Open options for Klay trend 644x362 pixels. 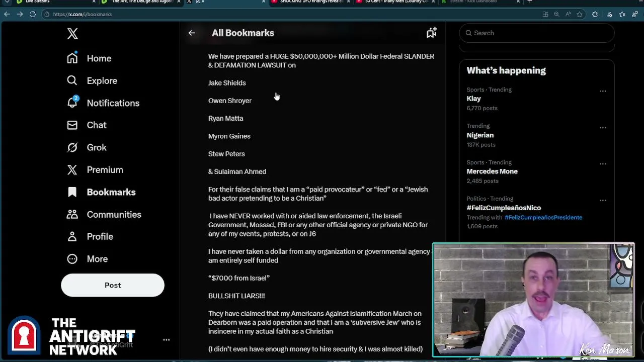pyautogui.click(x=603, y=91)
